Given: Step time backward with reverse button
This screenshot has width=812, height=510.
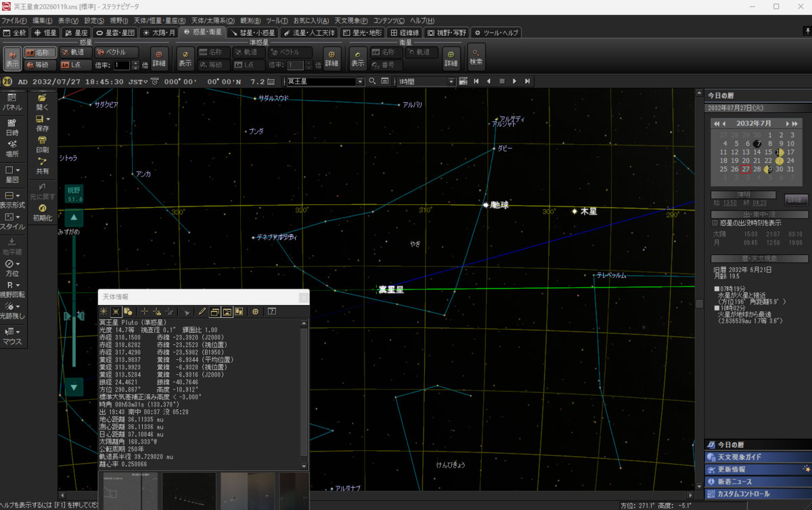Looking at the screenshot, I should point(489,81).
